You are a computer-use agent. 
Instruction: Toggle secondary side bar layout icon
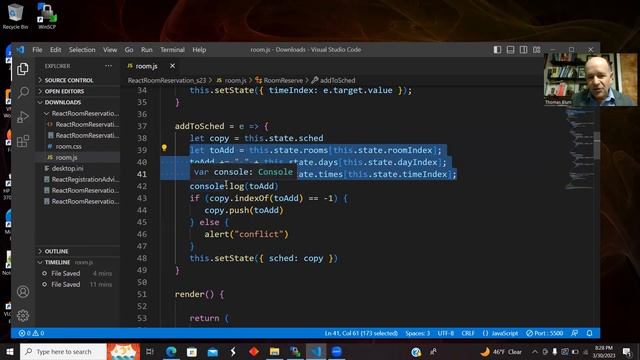(x=523, y=49)
